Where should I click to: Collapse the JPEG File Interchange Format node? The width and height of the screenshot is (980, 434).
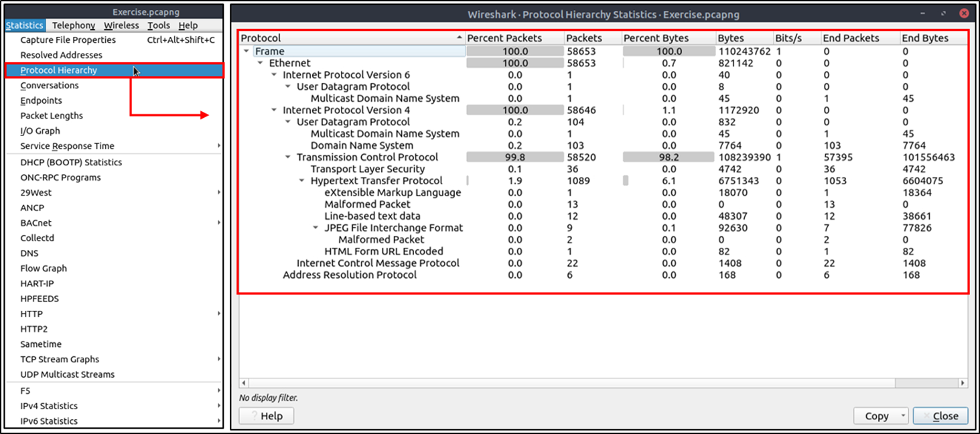(x=316, y=228)
